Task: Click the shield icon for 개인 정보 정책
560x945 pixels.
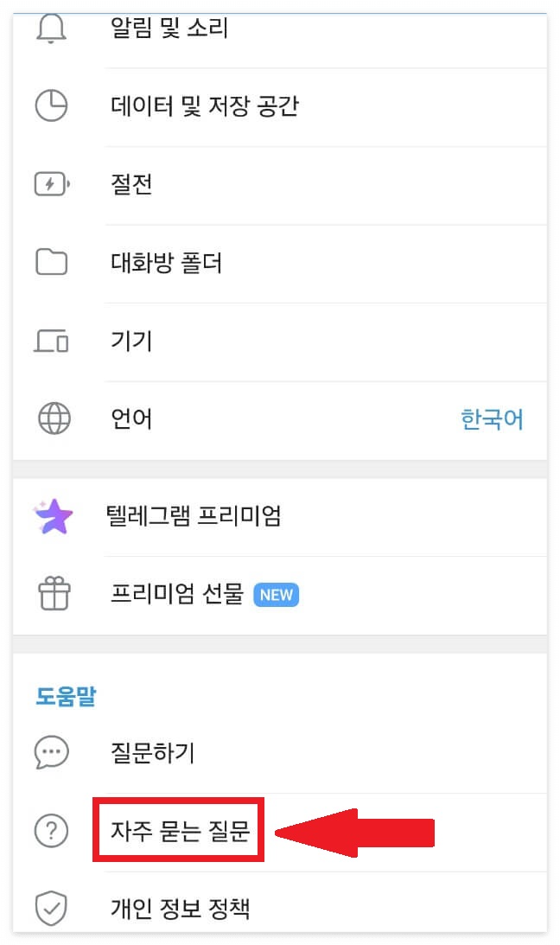Action: (x=52, y=908)
